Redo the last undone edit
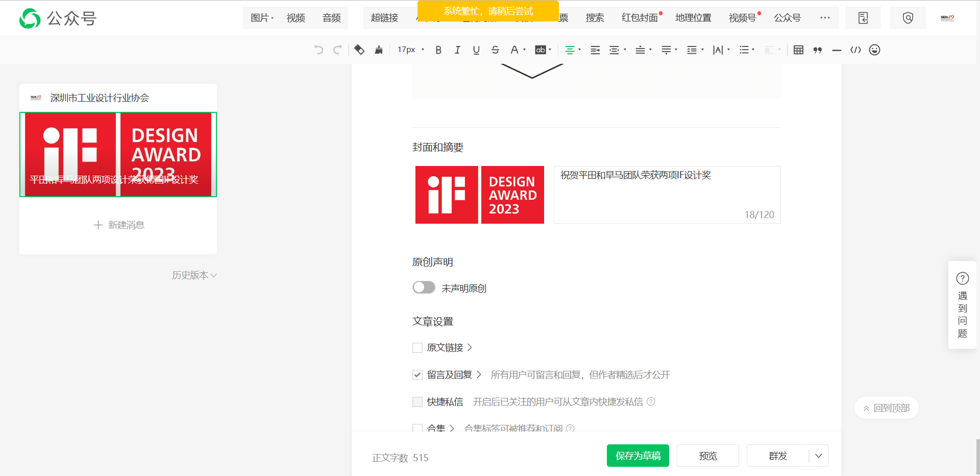This screenshot has height=476, width=980. point(337,50)
